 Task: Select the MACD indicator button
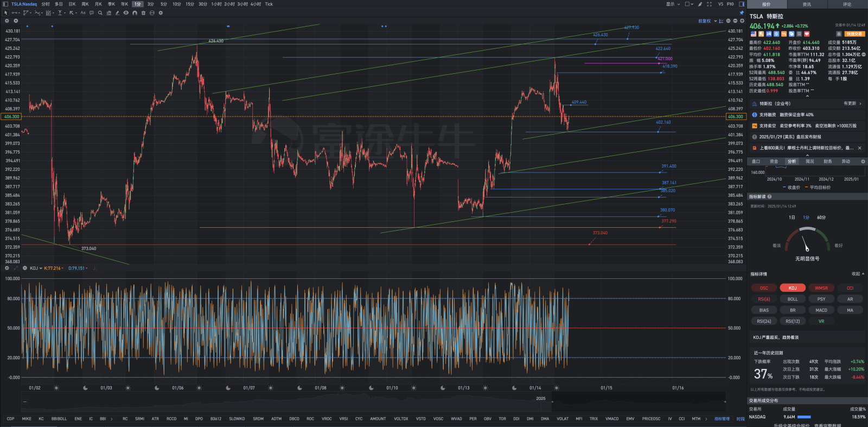click(x=821, y=310)
